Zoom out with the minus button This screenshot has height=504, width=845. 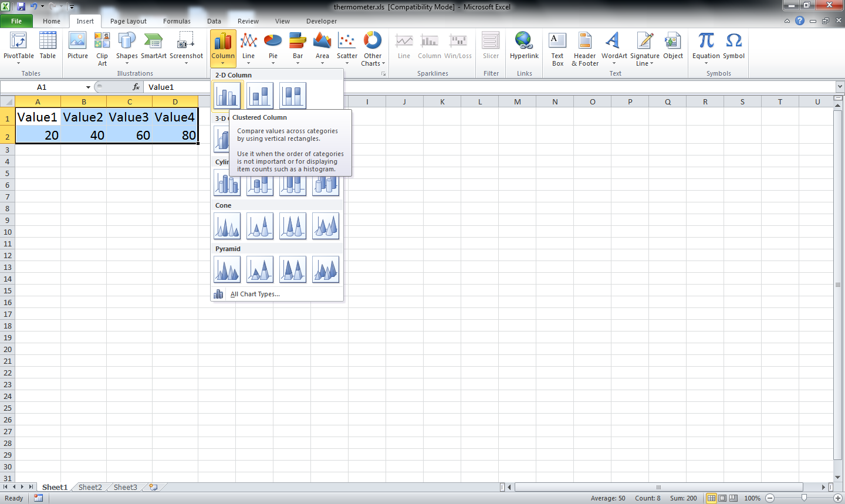click(770, 498)
